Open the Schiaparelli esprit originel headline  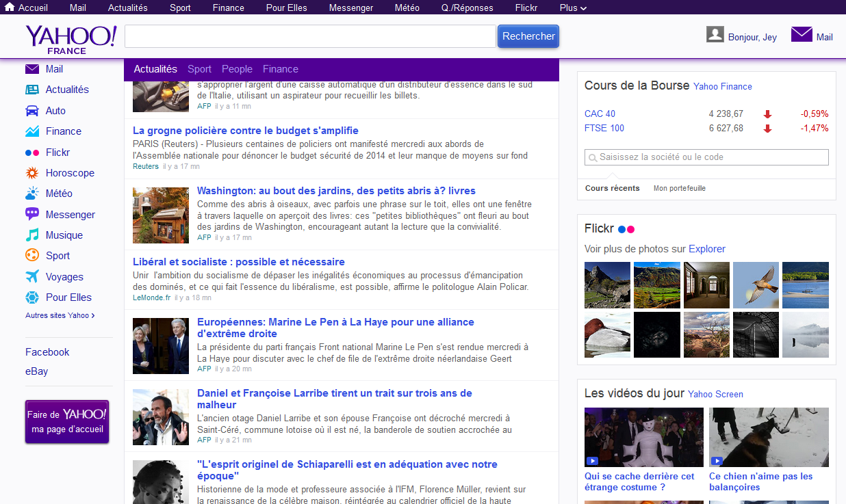click(x=347, y=470)
